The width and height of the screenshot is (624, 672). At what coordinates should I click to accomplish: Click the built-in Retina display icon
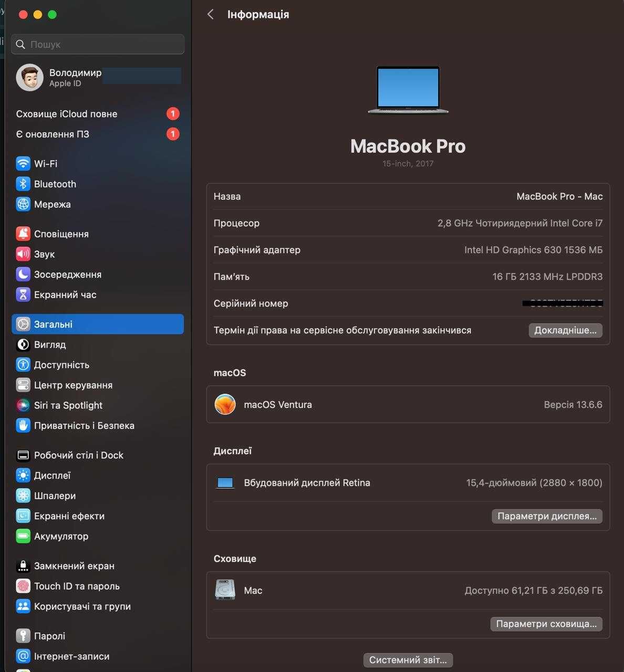pos(225,483)
